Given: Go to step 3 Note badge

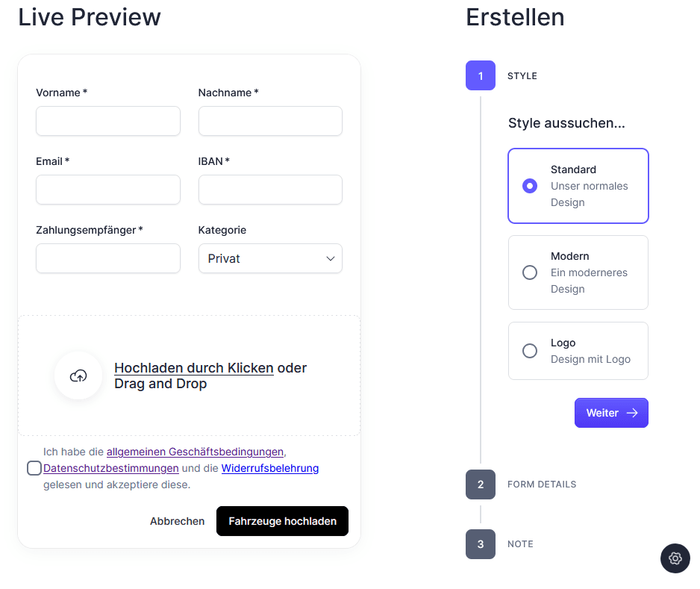Looking at the screenshot, I should point(481,544).
